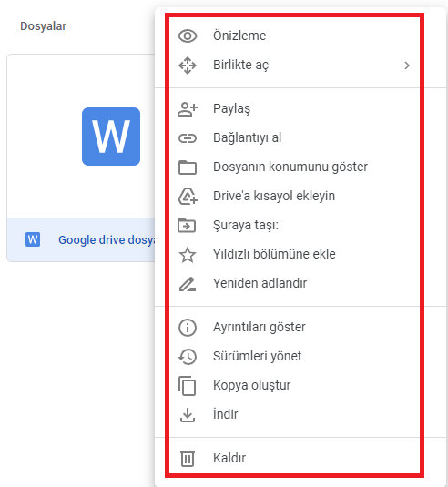Expand the Birlikte aç submenu chevron

coord(407,66)
